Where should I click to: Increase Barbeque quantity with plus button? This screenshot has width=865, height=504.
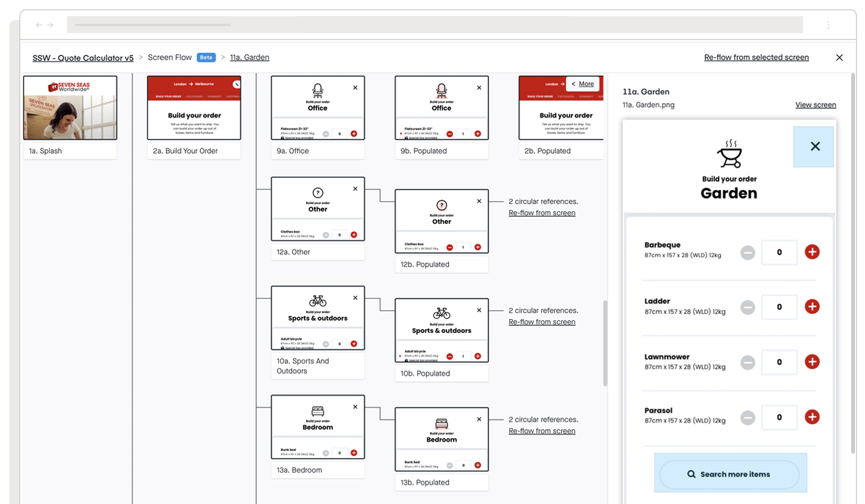812,252
